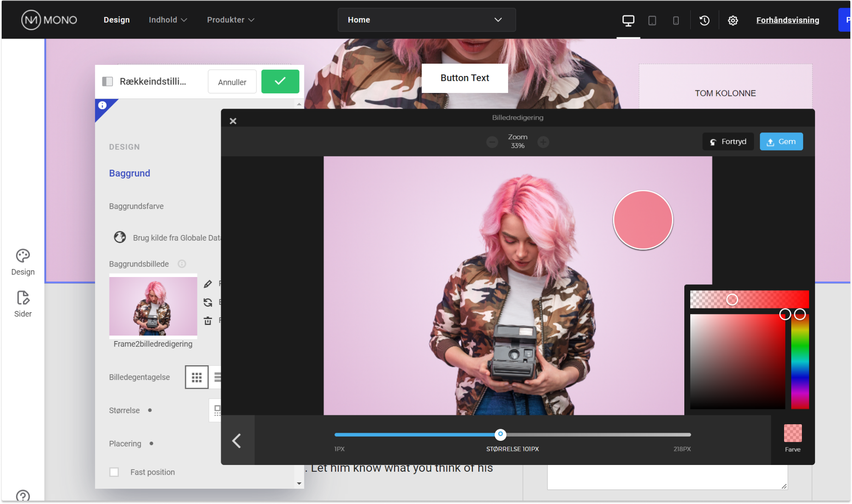Image resolution: width=852 pixels, height=504 pixels.
Task: Open the Home page dropdown
Action: point(426,20)
